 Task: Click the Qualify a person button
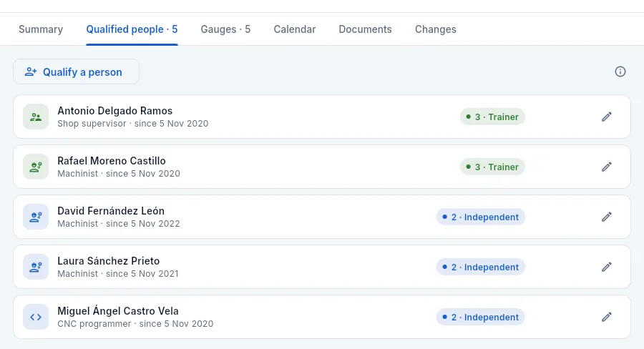pyautogui.click(x=76, y=72)
